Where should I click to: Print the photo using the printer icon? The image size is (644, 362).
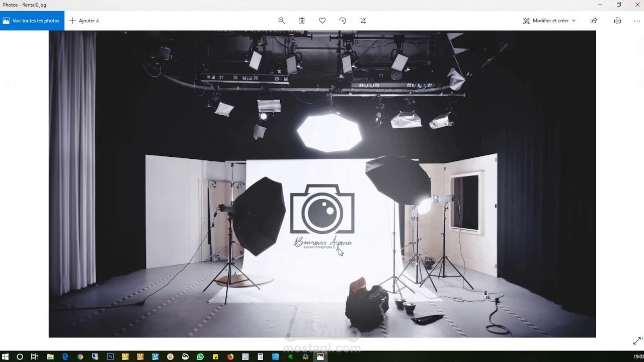pyautogui.click(x=617, y=21)
